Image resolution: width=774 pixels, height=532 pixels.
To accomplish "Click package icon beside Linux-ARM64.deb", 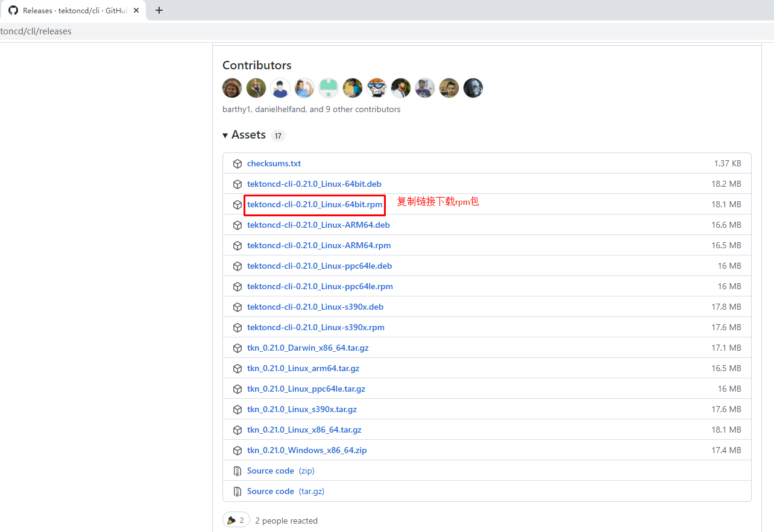I will [238, 225].
